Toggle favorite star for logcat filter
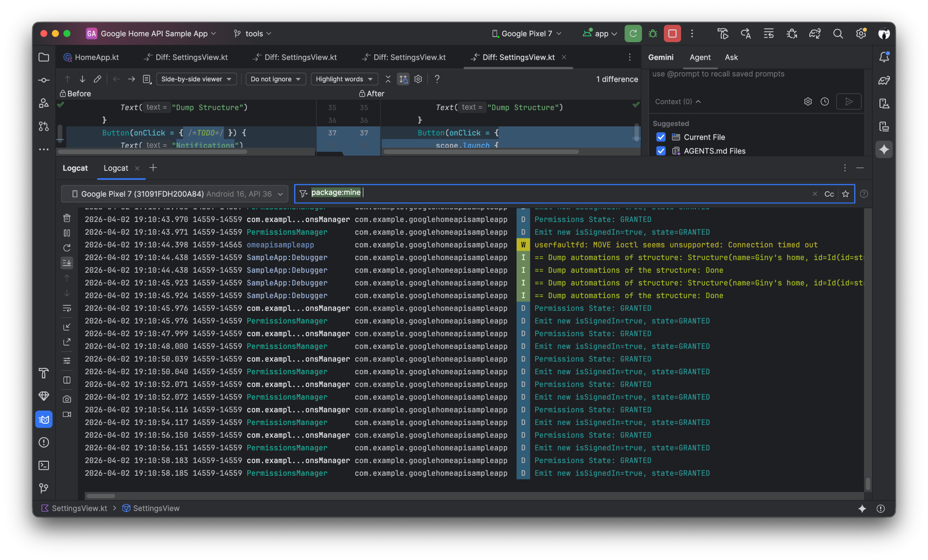This screenshot has width=928, height=560. coord(846,194)
